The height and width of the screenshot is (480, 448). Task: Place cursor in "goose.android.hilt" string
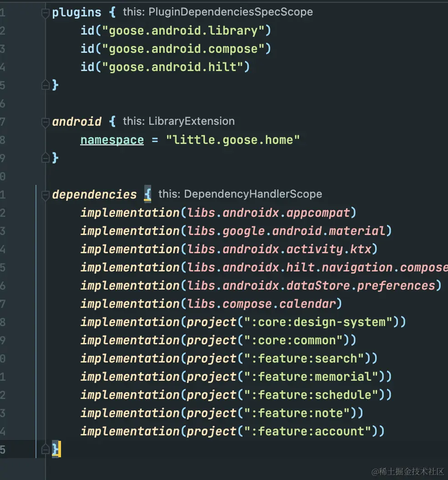(x=173, y=67)
